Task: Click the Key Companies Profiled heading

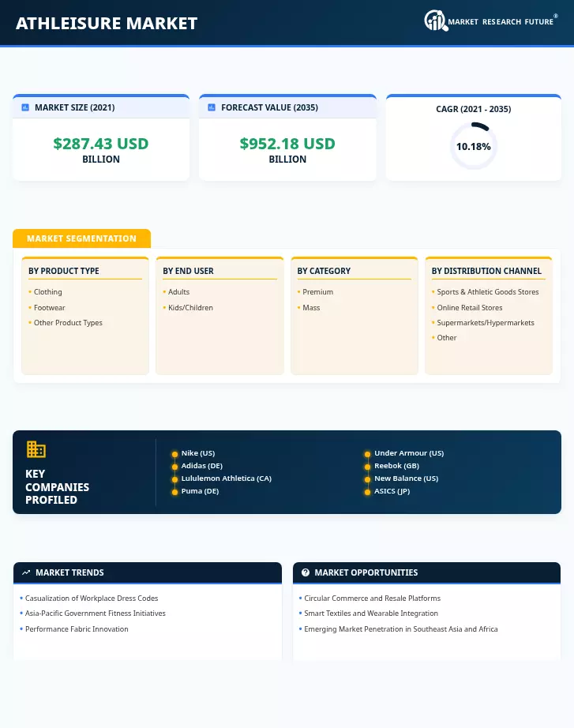Action: 57,487
